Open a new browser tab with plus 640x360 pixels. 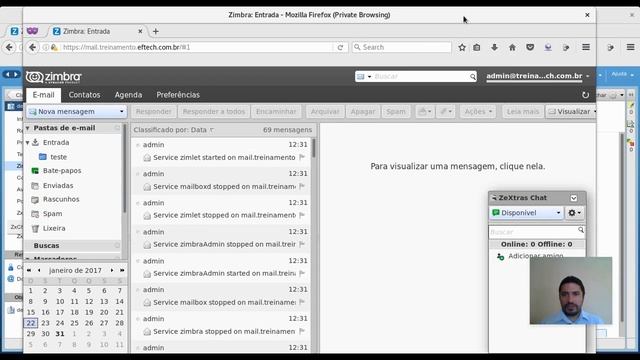[156, 31]
